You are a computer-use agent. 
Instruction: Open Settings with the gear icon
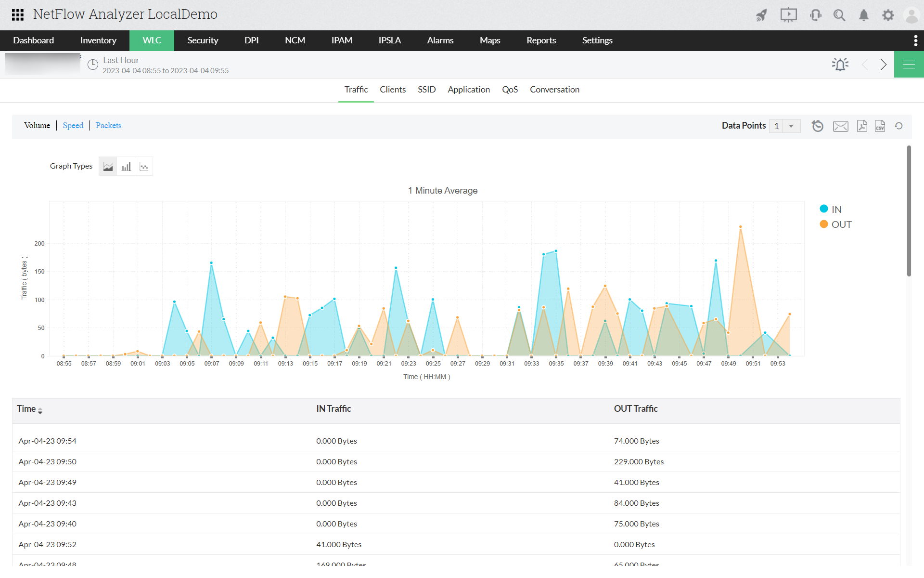point(888,15)
